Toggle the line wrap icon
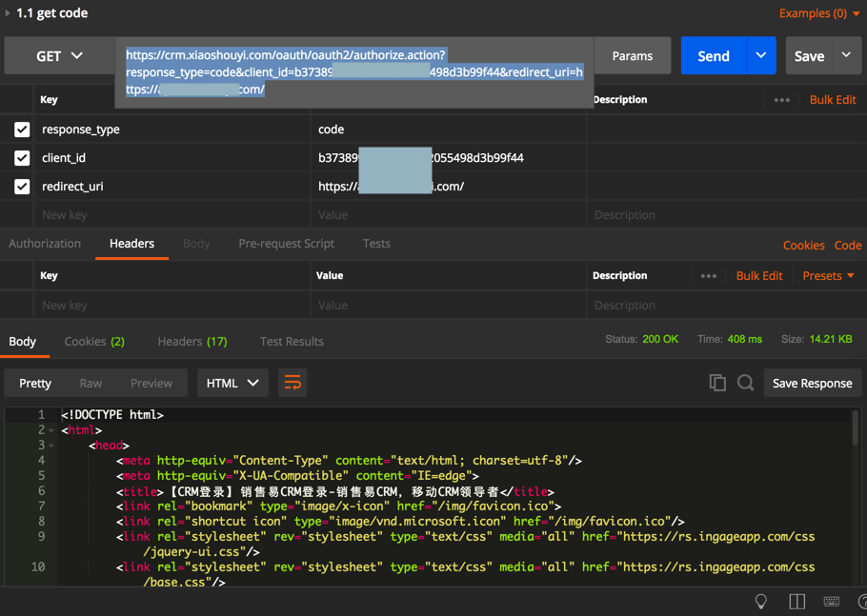Viewport: 867px width, 616px height. pos(292,383)
